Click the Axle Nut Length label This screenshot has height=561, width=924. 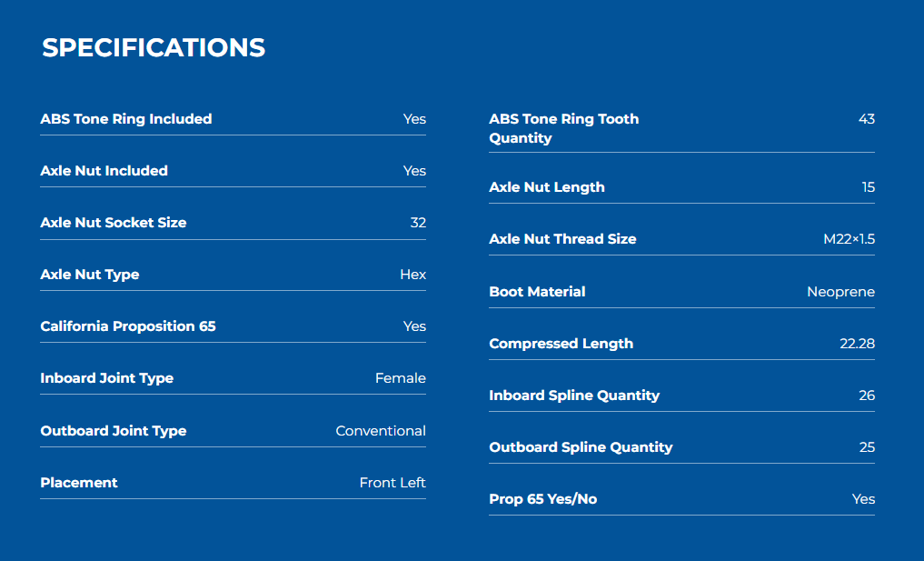pyautogui.click(x=547, y=187)
